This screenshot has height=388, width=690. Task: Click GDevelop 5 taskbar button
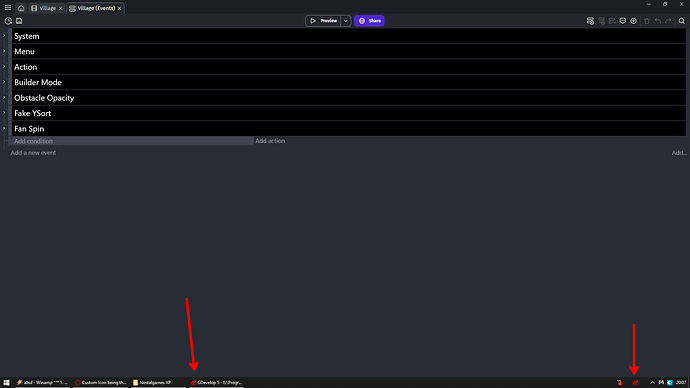pyautogui.click(x=217, y=383)
